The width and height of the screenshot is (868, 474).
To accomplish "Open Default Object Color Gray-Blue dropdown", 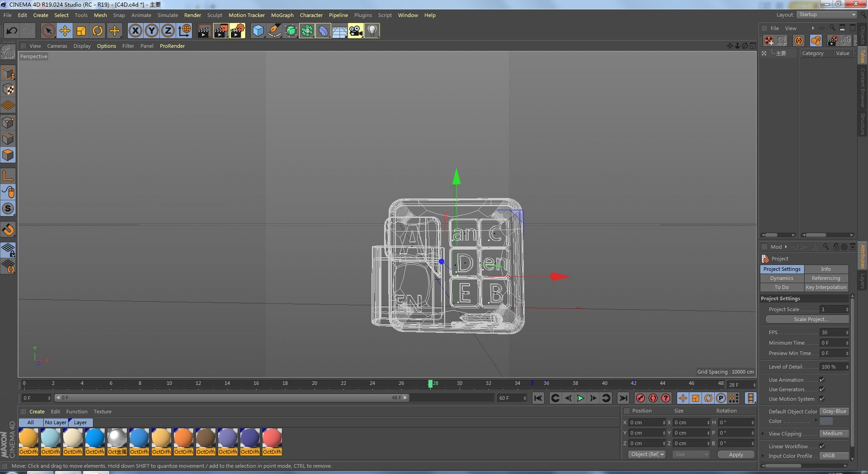I will [x=835, y=412].
